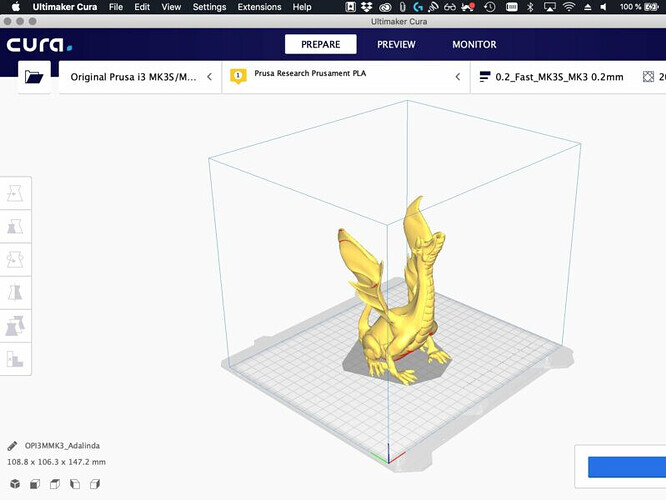Screen dimensions: 666x500
Task: Click the infill pattern icon
Action: [x=648, y=77]
